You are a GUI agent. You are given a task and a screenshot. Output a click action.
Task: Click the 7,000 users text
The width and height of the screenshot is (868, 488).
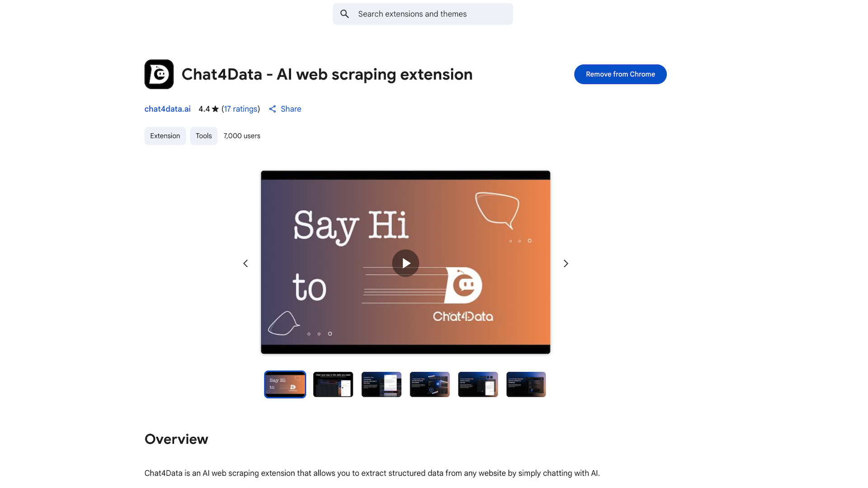[x=242, y=136]
